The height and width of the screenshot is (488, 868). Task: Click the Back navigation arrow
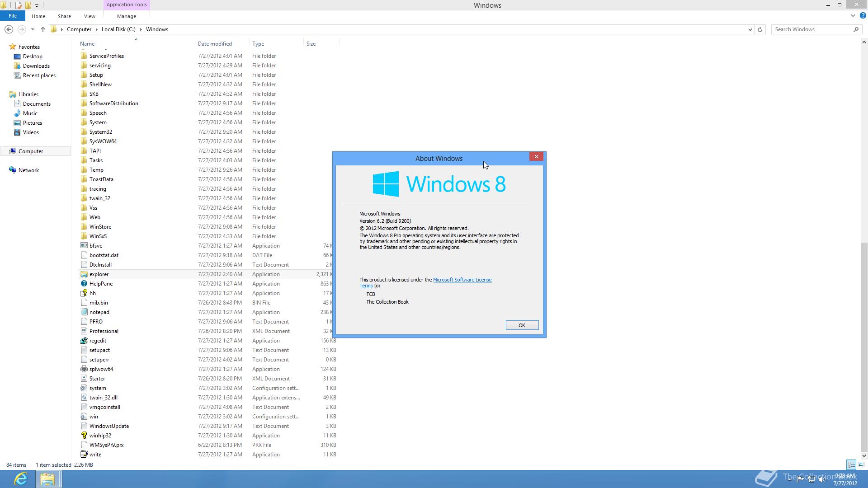[9, 29]
